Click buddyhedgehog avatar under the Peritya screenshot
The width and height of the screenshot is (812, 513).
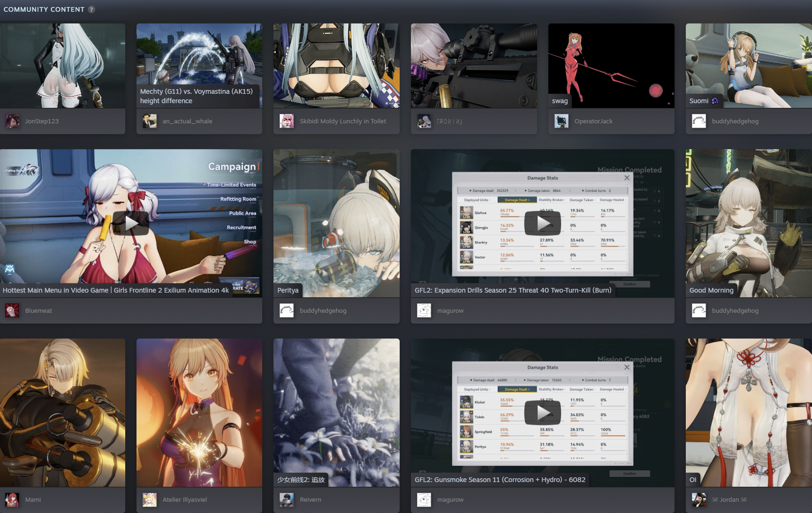[x=287, y=310]
